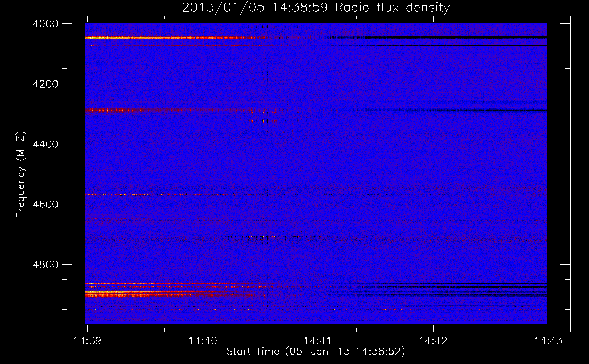The image size is (589, 364).
Task: Click the 14:40 time tick label
Action: click(203, 341)
